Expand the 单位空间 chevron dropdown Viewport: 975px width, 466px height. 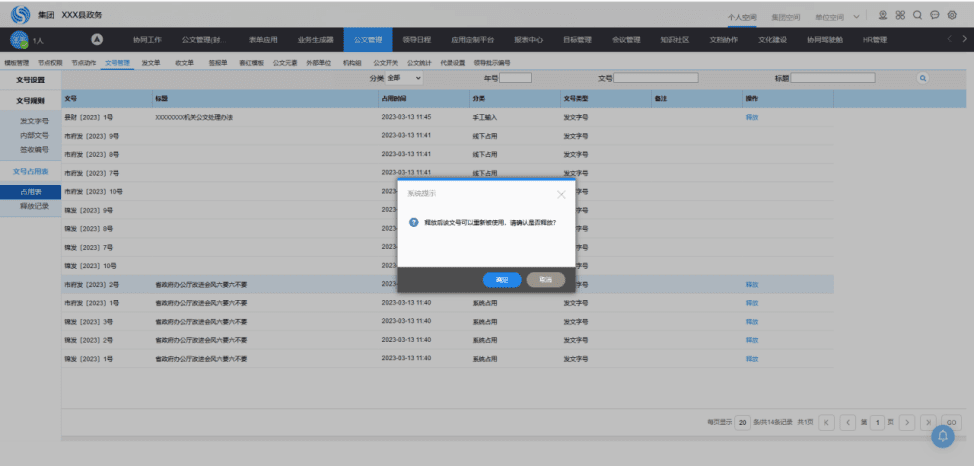pos(856,17)
